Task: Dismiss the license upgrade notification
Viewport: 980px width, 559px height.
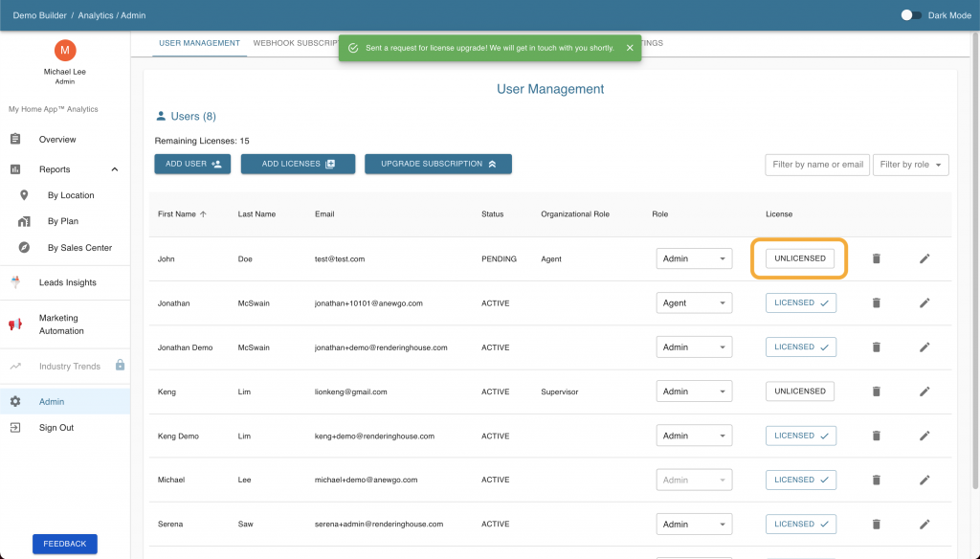Action: [x=630, y=48]
